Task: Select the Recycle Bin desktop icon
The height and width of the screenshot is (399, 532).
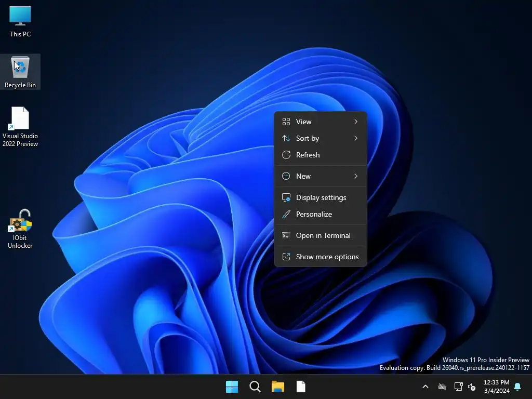Action: coord(20,72)
